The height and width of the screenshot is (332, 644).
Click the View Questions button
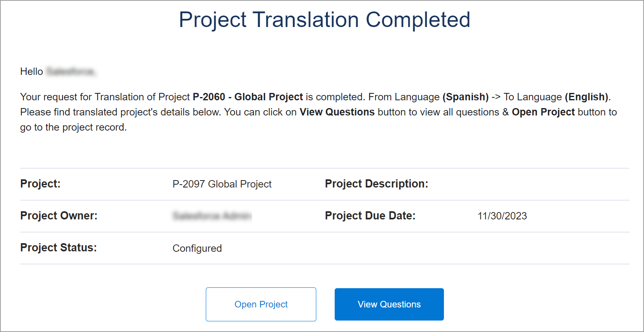click(389, 304)
